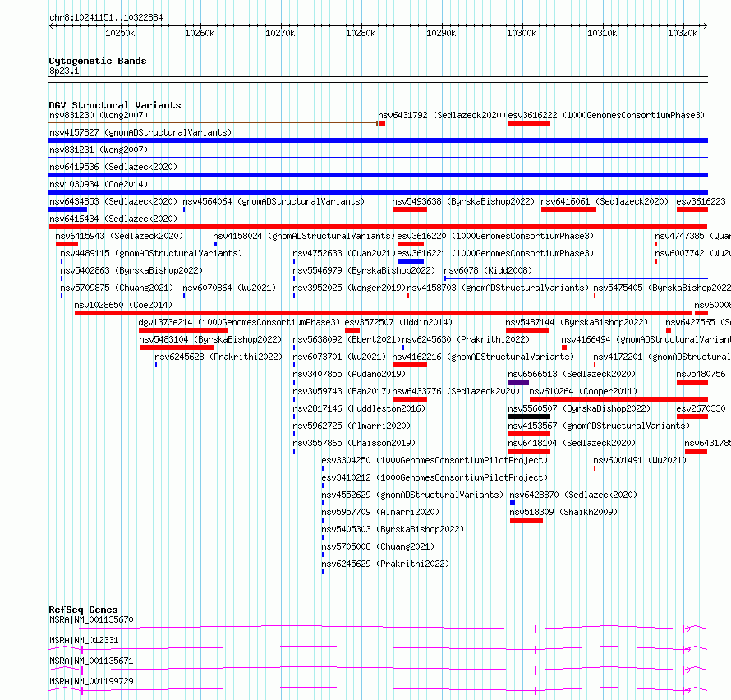
Task: Open the nsv5962725 (Almarri2020) label
Action: (x=352, y=426)
